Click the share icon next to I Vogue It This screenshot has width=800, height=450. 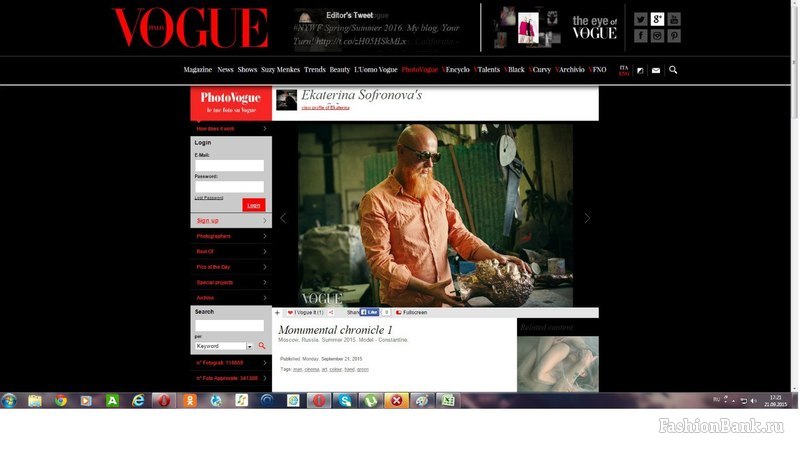tap(331, 313)
